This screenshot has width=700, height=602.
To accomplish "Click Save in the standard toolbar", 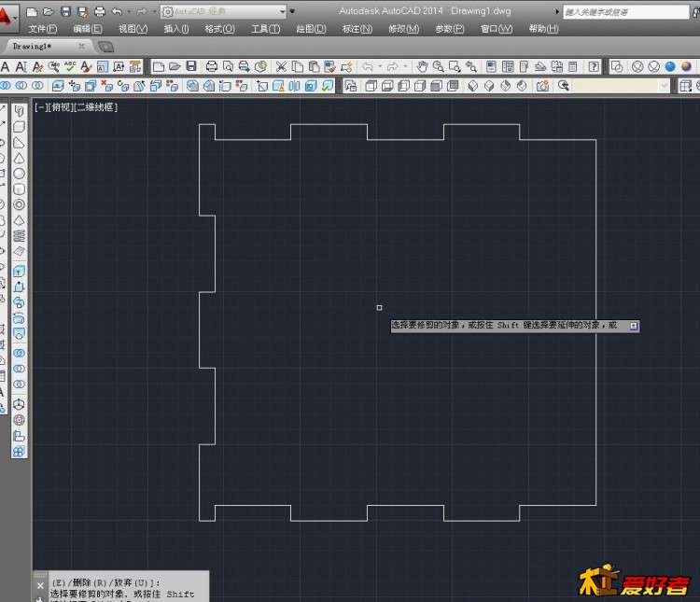I will pyautogui.click(x=191, y=66).
